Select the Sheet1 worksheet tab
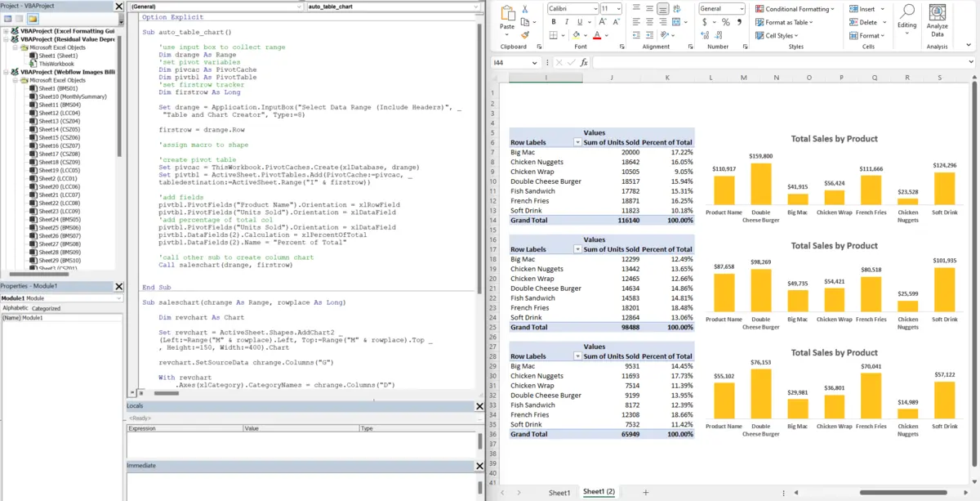 click(560, 492)
